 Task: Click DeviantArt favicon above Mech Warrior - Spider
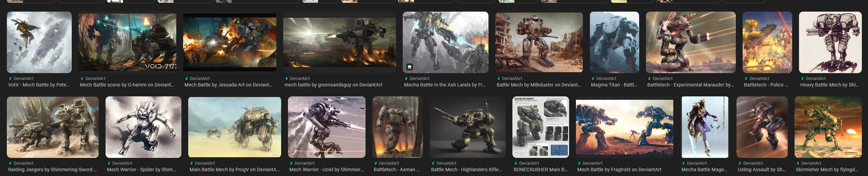109,163
